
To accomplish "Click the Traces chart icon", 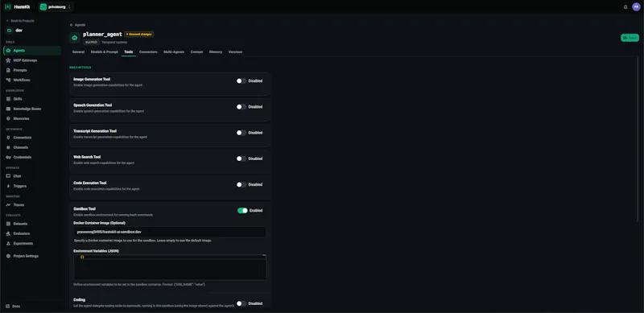I will coord(9,205).
